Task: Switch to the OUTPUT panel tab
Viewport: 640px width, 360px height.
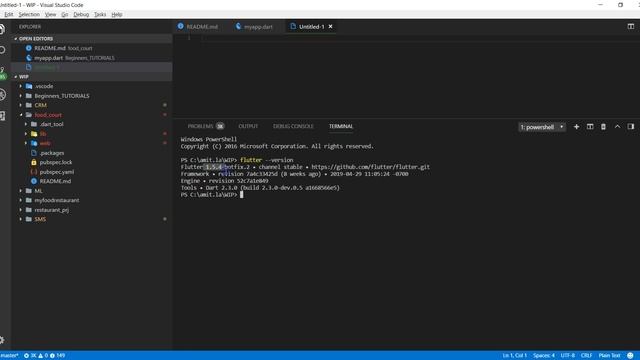Action: click(x=248, y=127)
